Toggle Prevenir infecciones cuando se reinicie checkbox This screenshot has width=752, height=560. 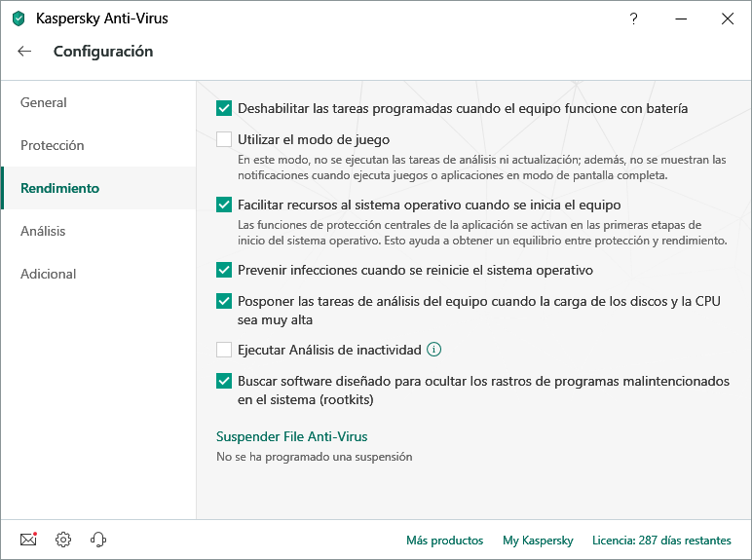click(x=224, y=270)
